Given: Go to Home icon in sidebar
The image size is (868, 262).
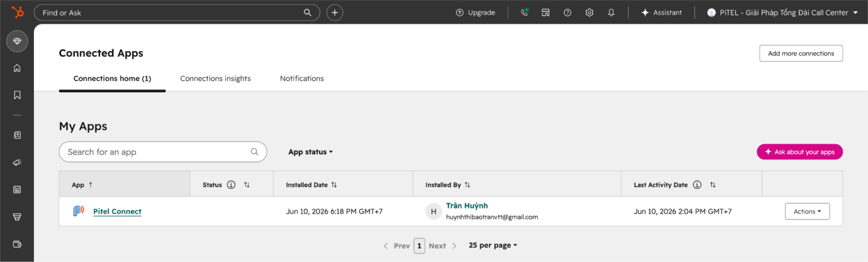Looking at the screenshot, I should 17,68.
